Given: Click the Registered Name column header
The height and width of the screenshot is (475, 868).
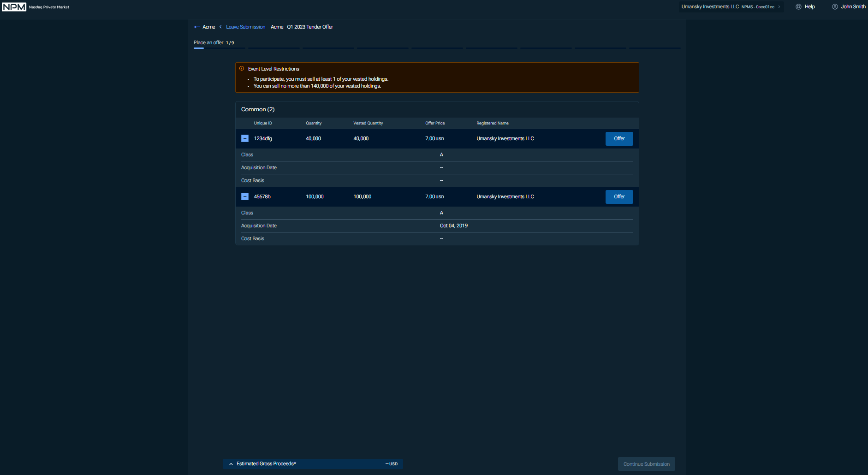Looking at the screenshot, I should pos(493,123).
